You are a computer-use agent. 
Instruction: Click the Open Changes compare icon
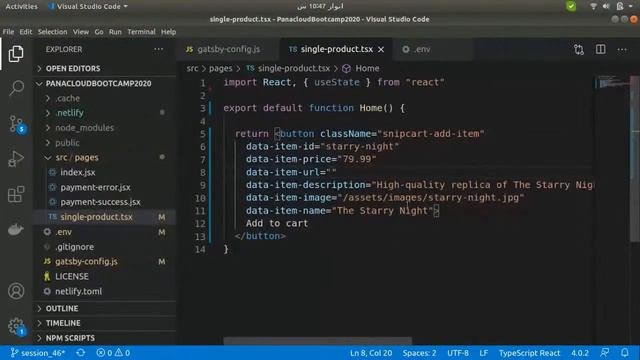coord(579,49)
